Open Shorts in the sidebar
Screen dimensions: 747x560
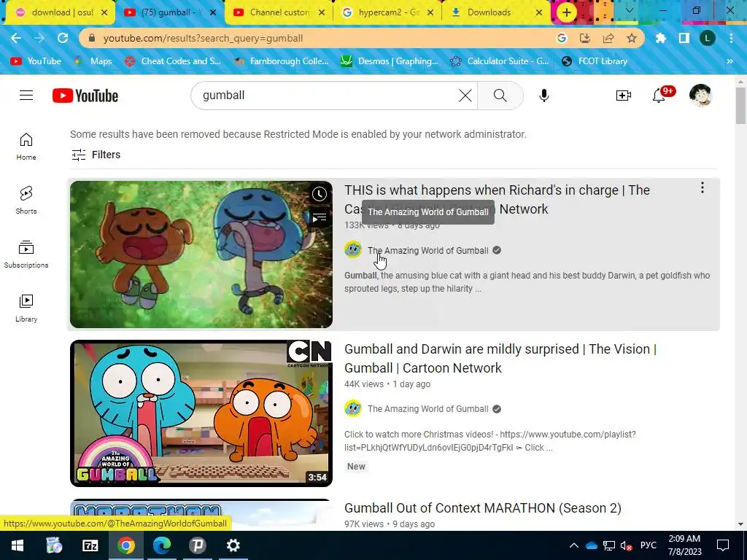[x=26, y=200]
